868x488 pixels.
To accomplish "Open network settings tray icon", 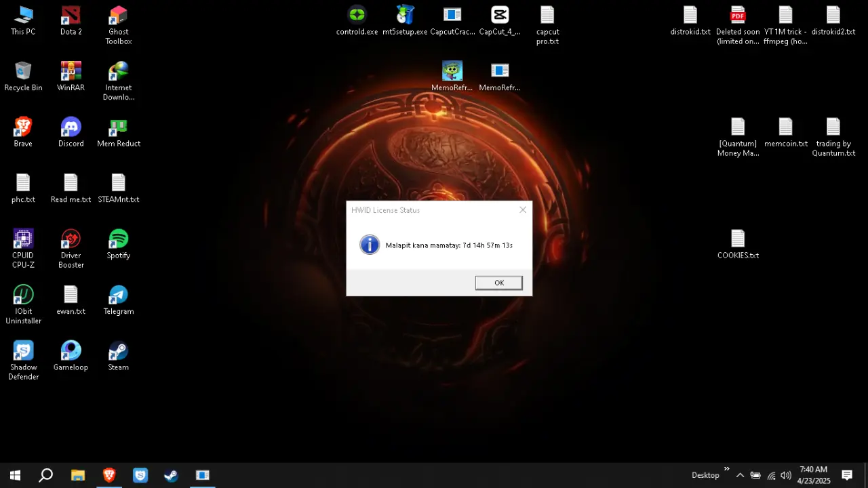I will tap(771, 475).
